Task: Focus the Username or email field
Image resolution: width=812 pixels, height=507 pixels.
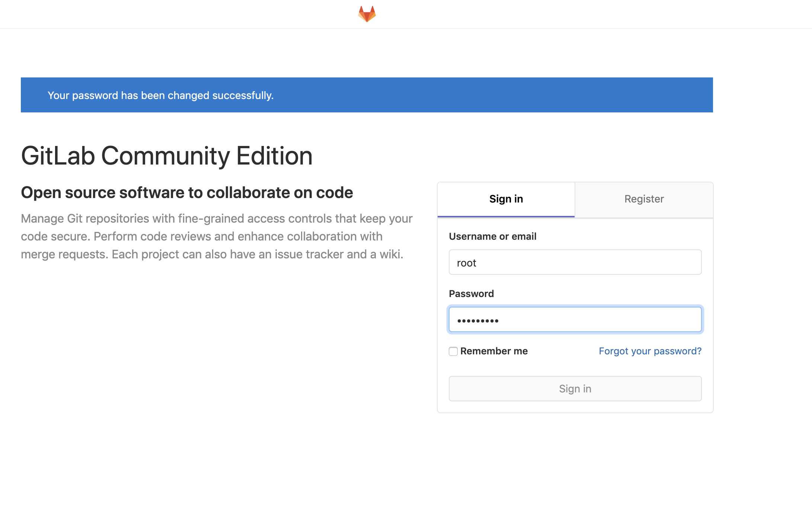Action: click(x=575, y=262)
